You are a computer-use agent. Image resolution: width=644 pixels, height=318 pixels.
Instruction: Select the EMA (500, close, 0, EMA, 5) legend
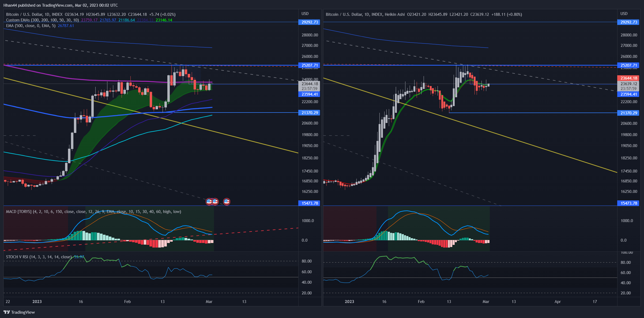click(31, 26)
